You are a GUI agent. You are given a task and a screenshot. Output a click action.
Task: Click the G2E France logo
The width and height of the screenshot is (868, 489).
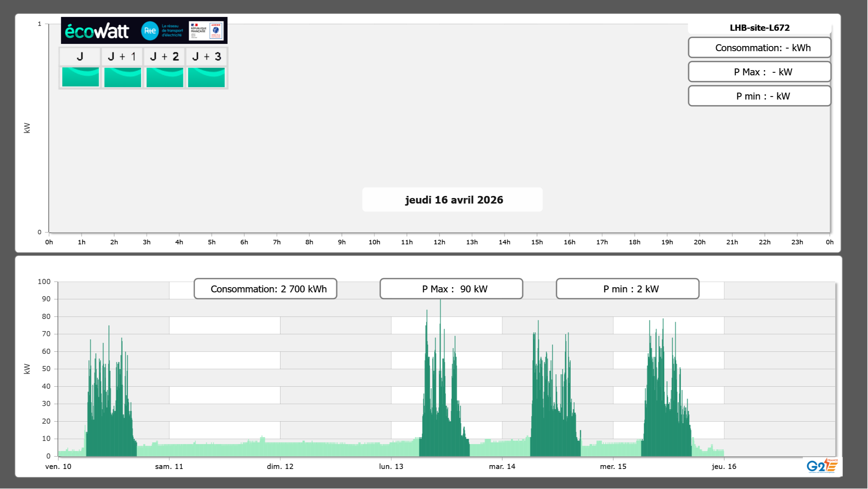pyautogui.click(x=822, y=466)
